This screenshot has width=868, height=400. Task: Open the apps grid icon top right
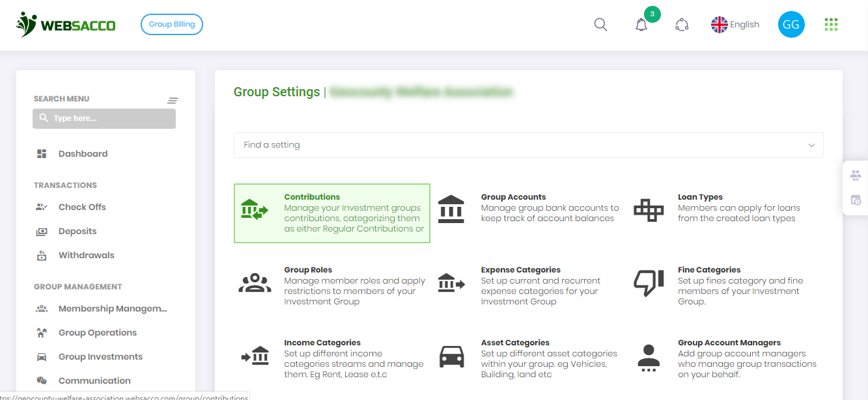[x=831, y=24]
